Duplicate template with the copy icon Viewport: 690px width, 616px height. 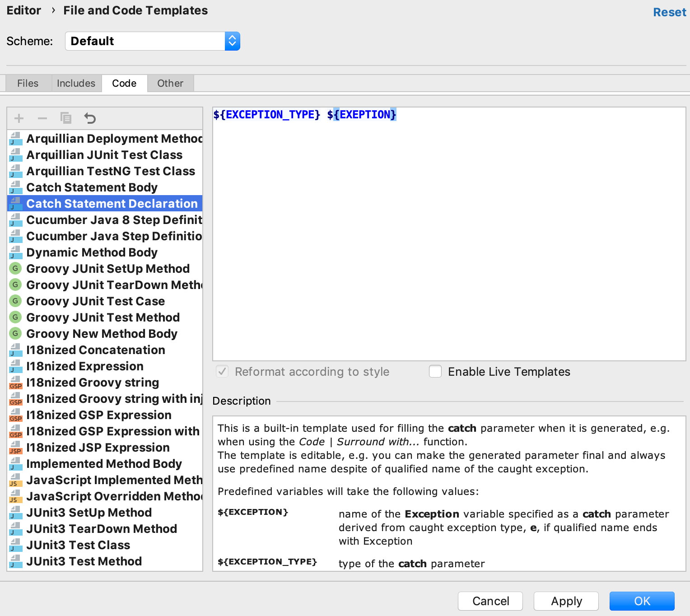[x=66, y=118]
